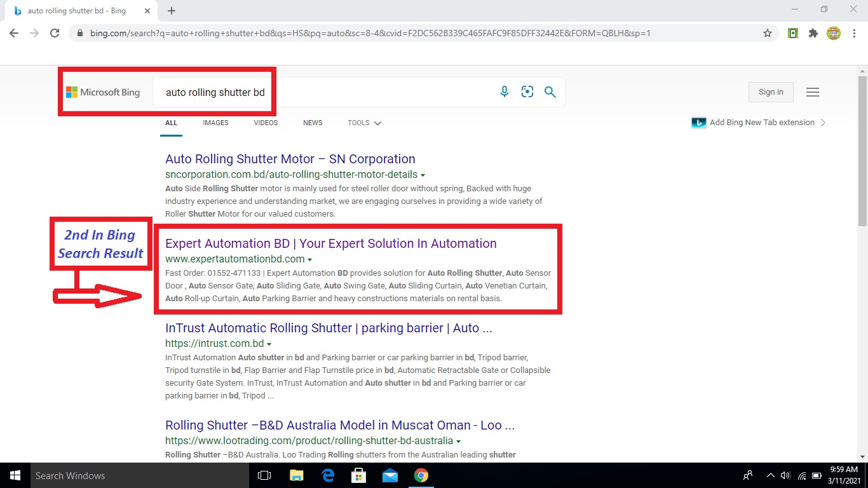Open the Chrome profile avatar
This screenshot has width=868, height=488.
834,33
